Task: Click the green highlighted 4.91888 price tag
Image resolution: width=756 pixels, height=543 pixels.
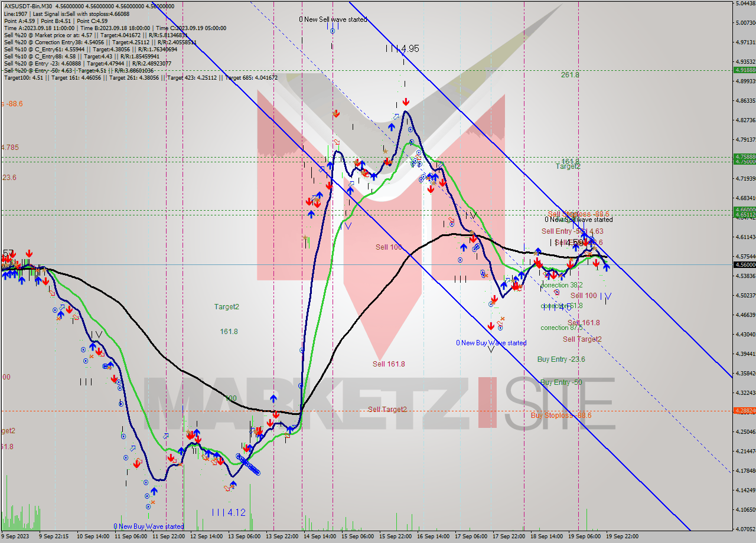Action: [x=744, y=70]
